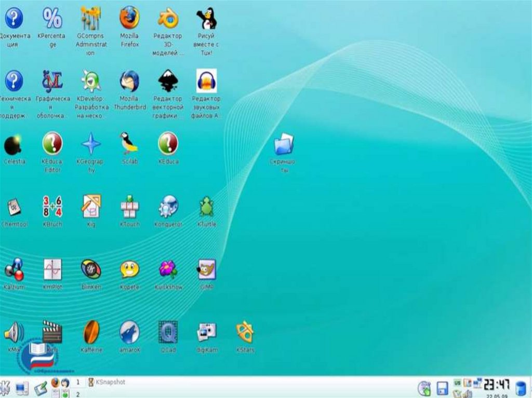The width and height of the screenshot is (532, 398).
Task: Toggle the US keyboard layout indicator
Action: point(457,383)
